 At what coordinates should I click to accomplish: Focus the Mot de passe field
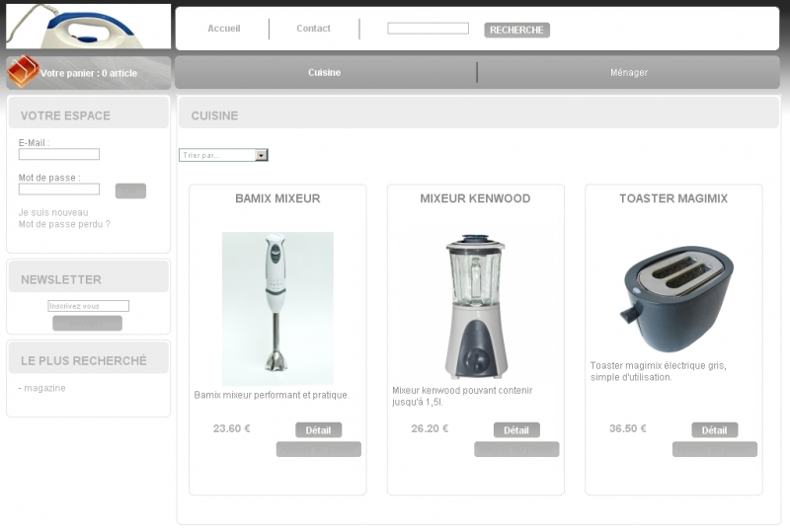(x=59, y=190)
